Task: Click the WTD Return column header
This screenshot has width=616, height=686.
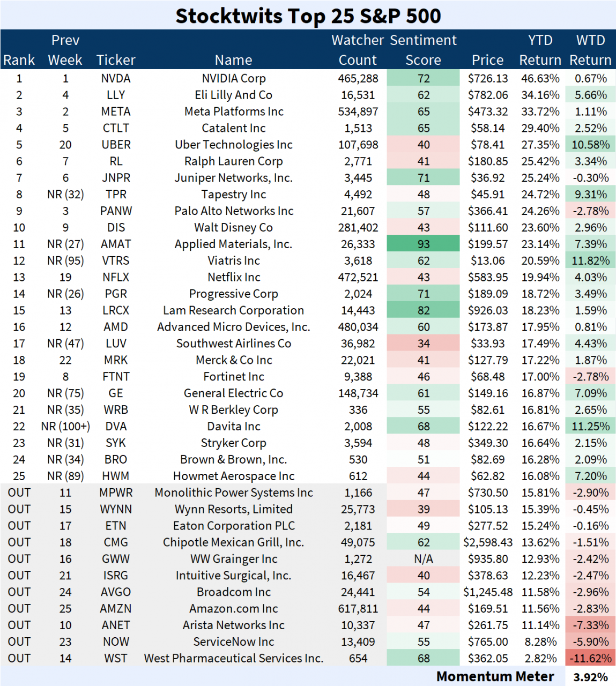Action: coord(590,49)
